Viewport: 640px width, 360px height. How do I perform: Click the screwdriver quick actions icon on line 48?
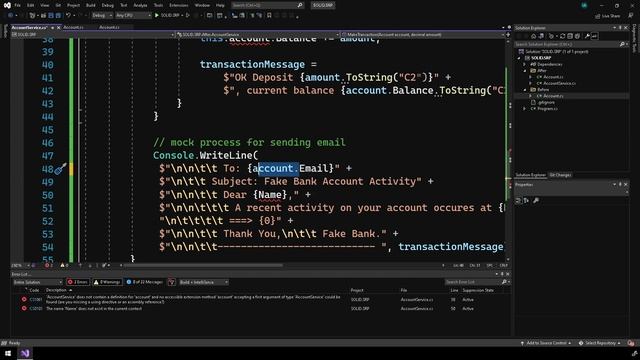coord(60,169)
